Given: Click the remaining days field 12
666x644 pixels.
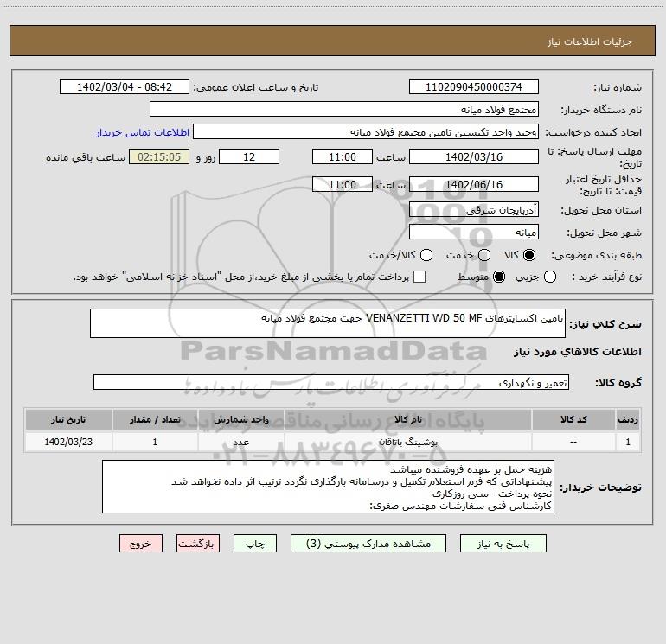Looking at the screenshot, I should point(249,156).
